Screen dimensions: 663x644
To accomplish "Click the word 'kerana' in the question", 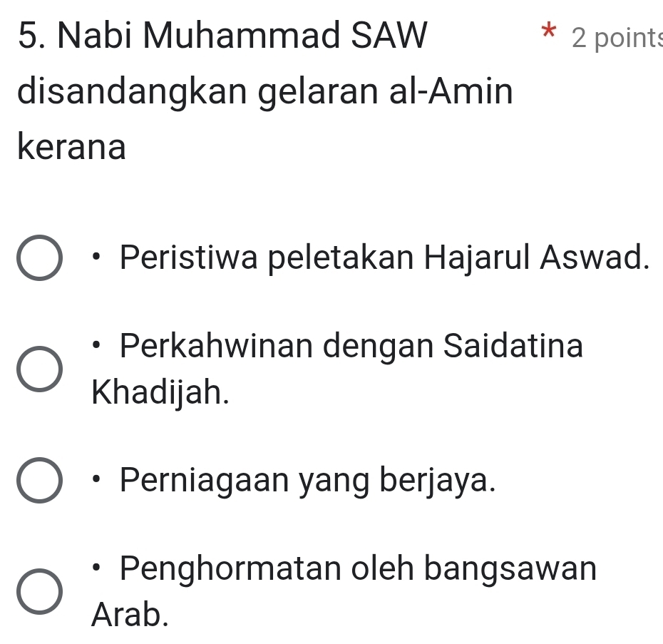I will point(71,148).
